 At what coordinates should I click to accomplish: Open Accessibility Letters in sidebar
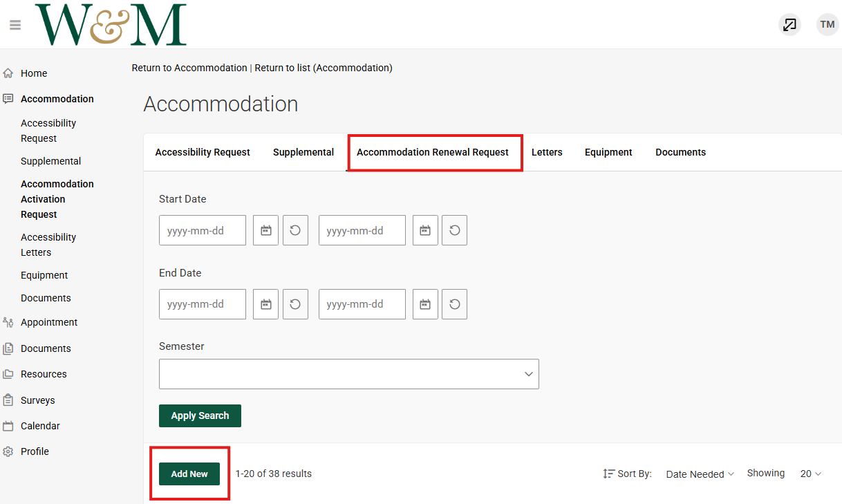tap(48, 245)
